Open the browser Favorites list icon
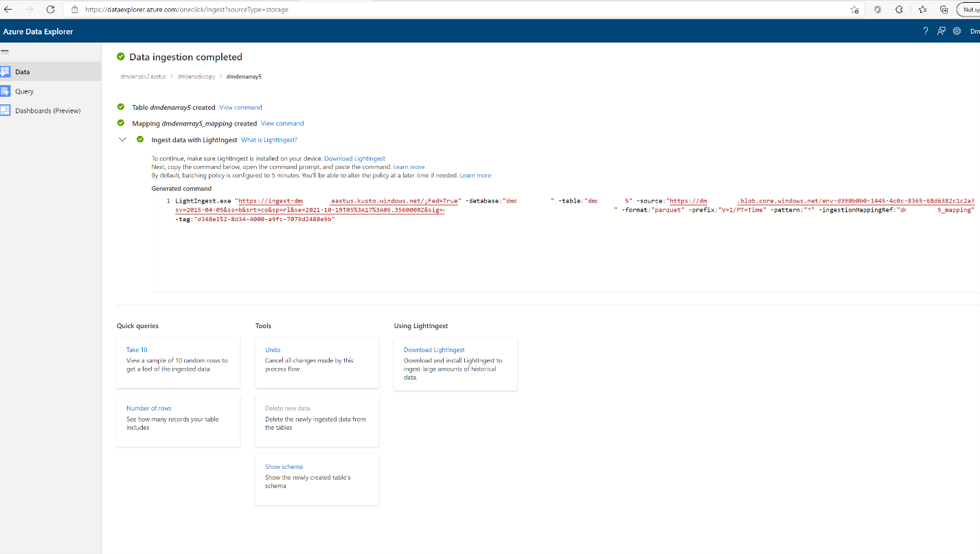Viewport: 980px width, 554px height. coord(922,10)
